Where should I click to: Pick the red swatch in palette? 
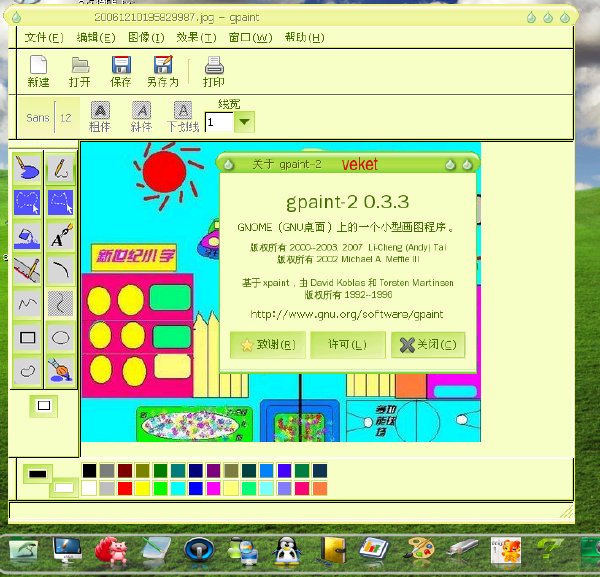pos(125,489)
